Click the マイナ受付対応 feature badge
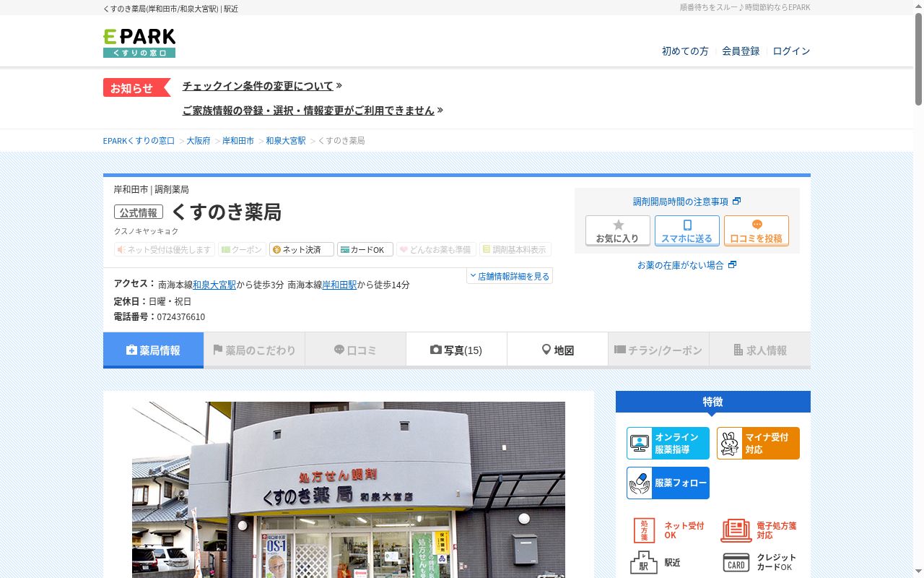 click(x=758, y=443)
